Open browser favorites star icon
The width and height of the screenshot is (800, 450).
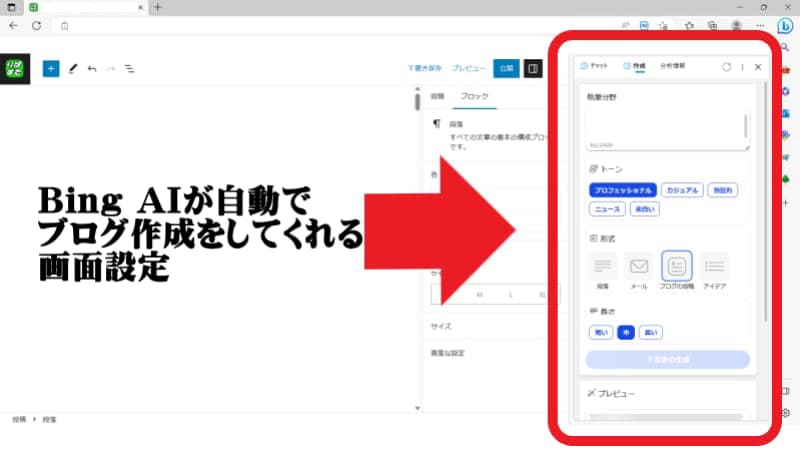pyautogui.click(x=689, y=26)
